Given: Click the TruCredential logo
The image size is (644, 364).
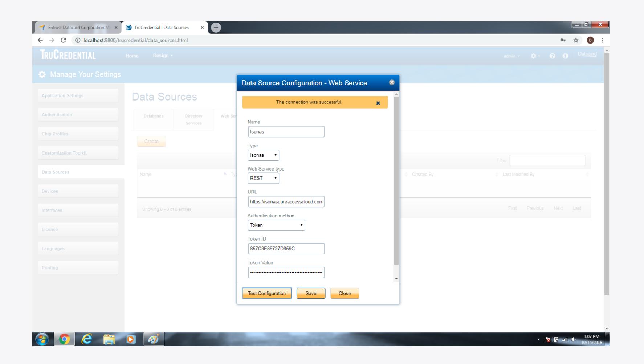Looking at the screenshot, I should 68,56.
